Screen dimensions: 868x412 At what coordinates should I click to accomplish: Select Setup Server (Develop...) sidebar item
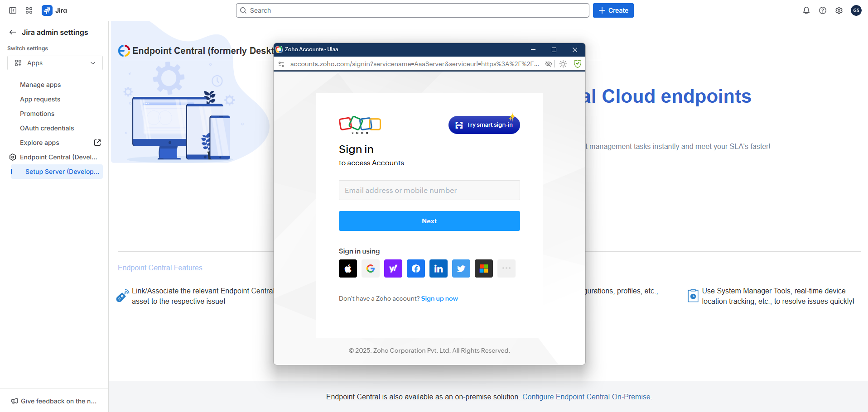click(x=57, y=172)
